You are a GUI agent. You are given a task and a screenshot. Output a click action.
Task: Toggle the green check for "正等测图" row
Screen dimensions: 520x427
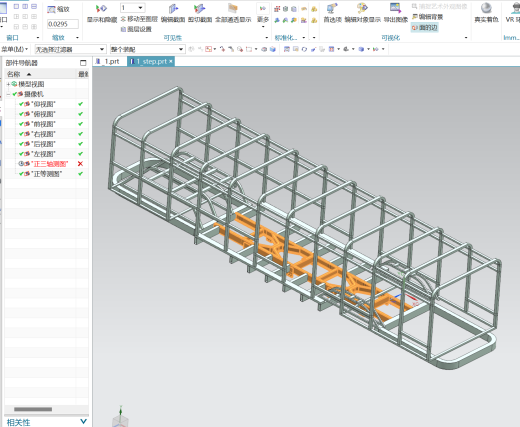click(80, 174)
